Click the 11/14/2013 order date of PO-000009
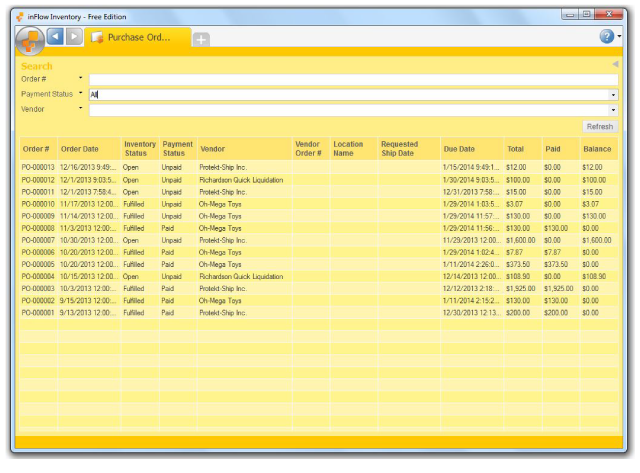The height and width of the screenshot is (473, 640). 89,216
